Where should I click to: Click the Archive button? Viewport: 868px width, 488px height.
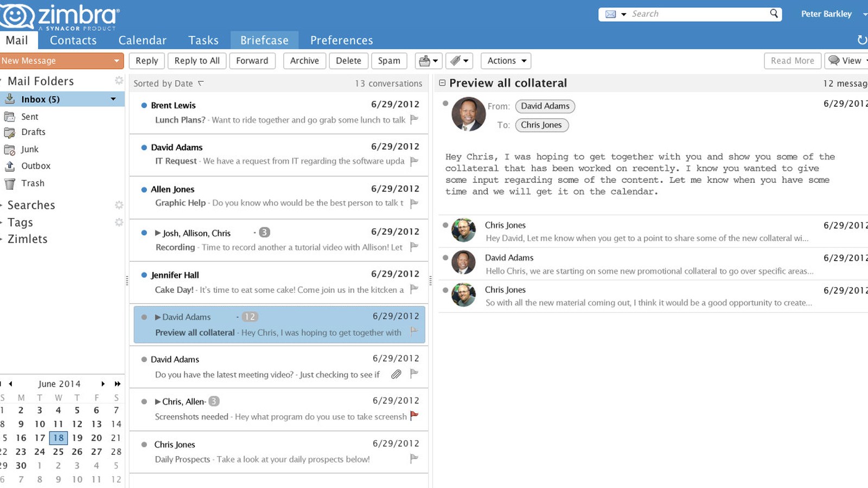click(x=304, y=61)
